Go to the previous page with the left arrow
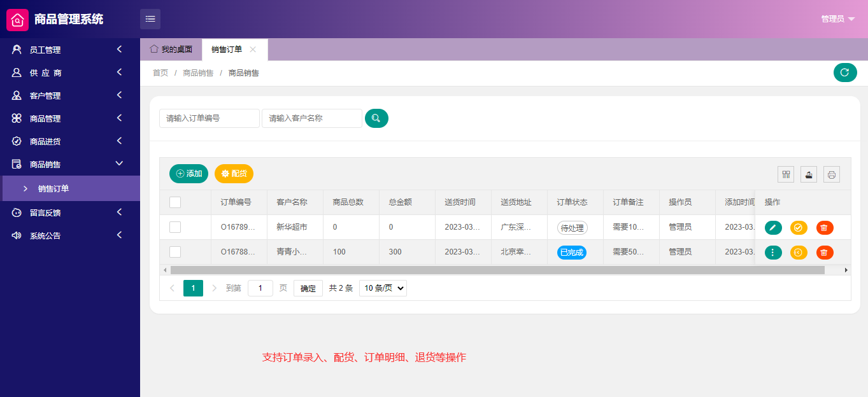The height and width of the screenshot is (397, 868). click(x=172, y=288)
